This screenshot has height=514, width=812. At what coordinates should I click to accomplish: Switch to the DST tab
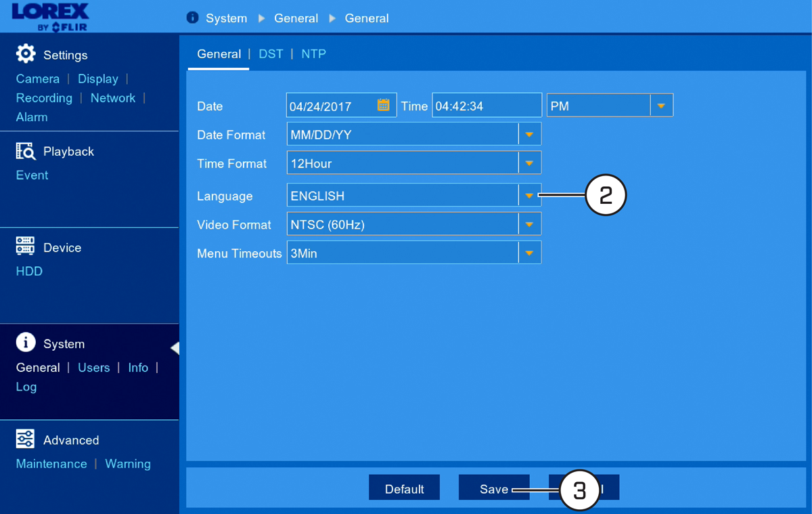click(271, 54)
